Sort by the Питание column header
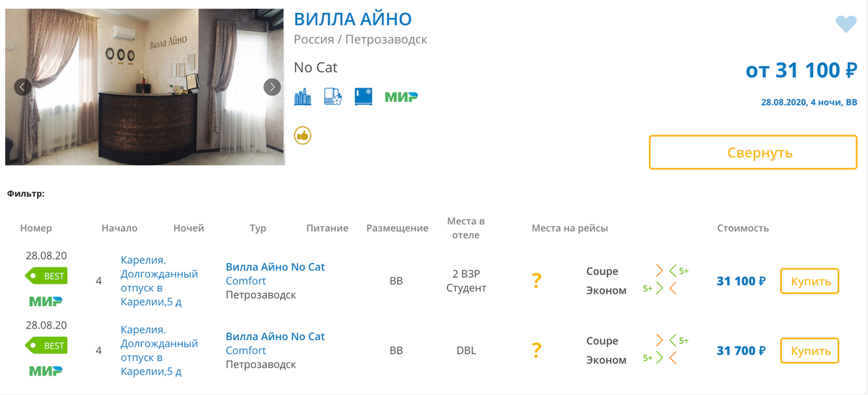The height and width of the screenshot is (395, 868). coord(327,228)
